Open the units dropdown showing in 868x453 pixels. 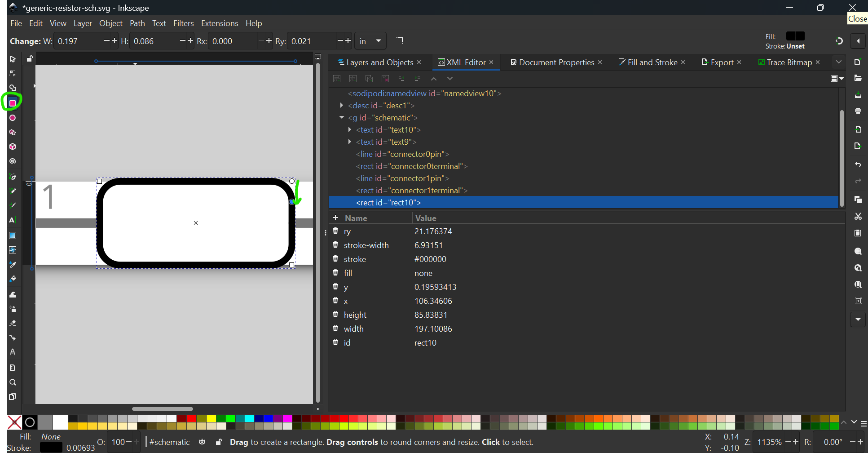370,41
